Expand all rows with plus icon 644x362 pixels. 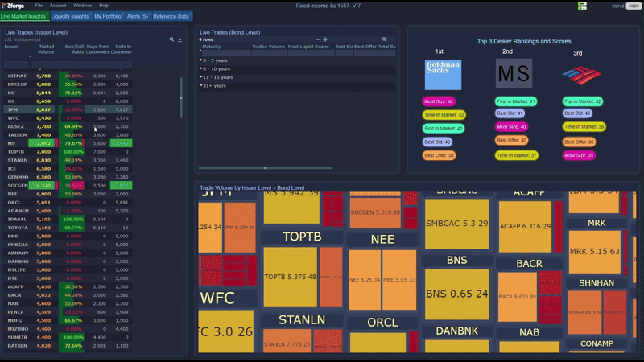point(325,39)
